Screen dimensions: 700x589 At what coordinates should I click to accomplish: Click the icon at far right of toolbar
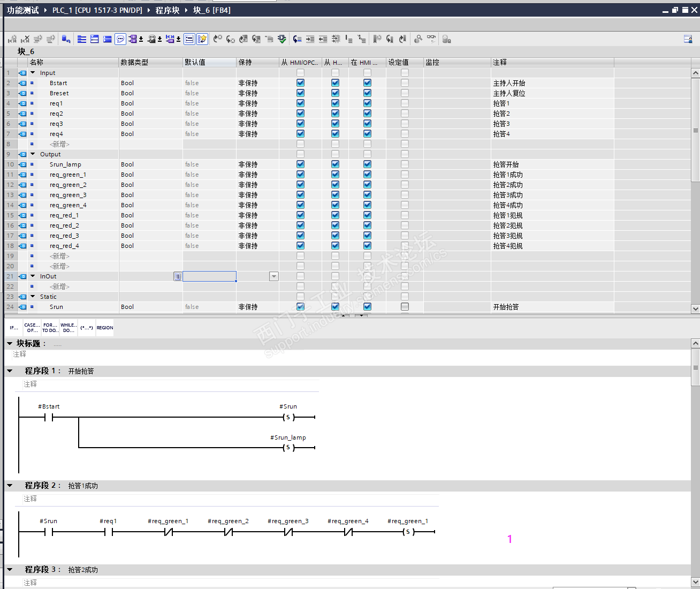[688, 39]
